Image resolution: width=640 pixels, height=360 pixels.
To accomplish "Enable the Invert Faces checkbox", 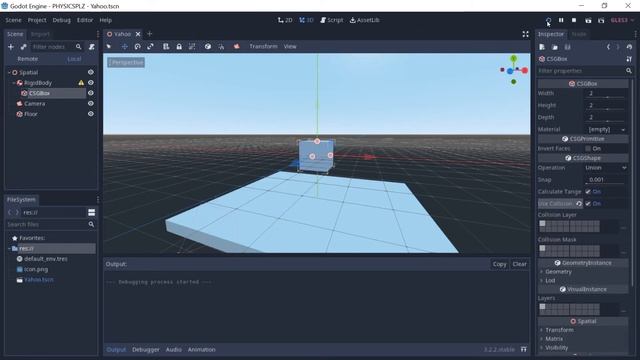I will tap(588, 149).
